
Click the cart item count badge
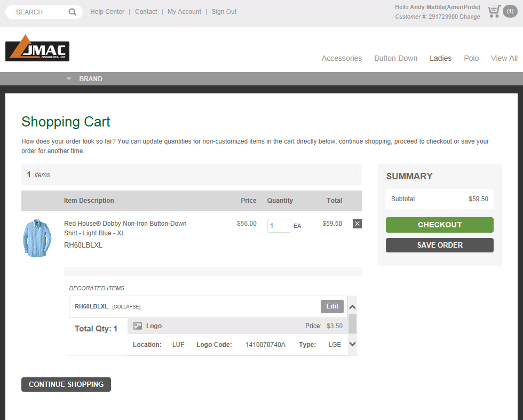click(x=510, y=11)
